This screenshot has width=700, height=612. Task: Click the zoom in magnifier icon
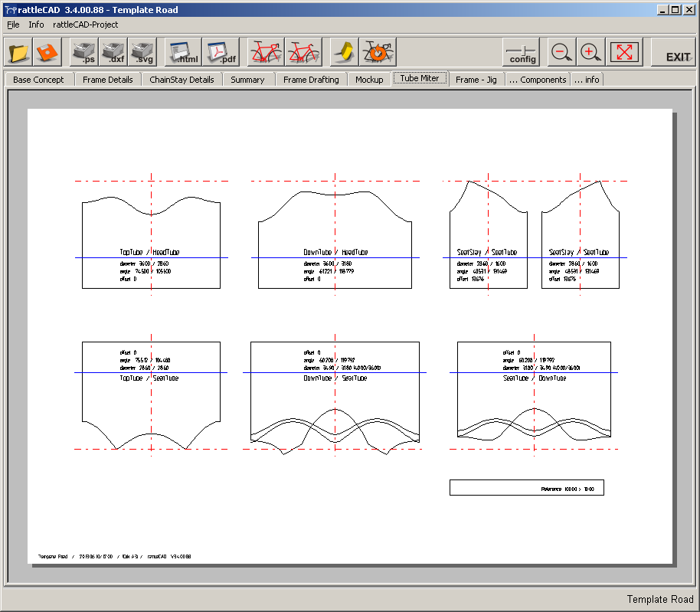point(590,53)
